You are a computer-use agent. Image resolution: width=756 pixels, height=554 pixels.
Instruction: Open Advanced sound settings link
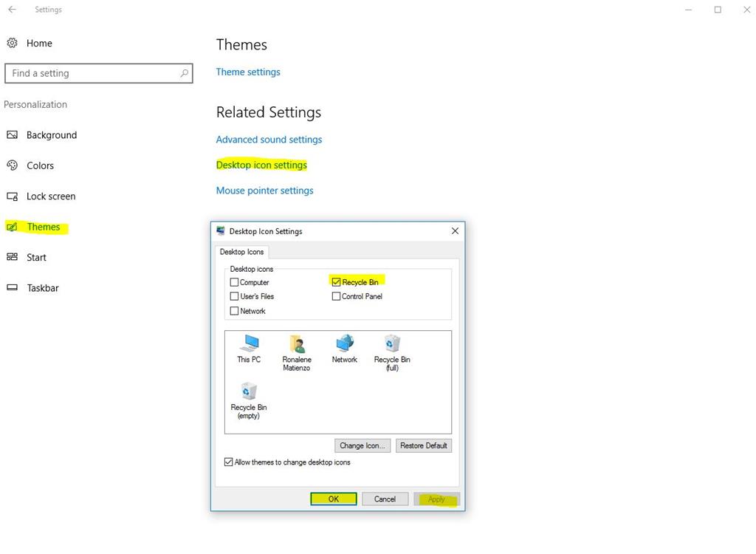269,140
